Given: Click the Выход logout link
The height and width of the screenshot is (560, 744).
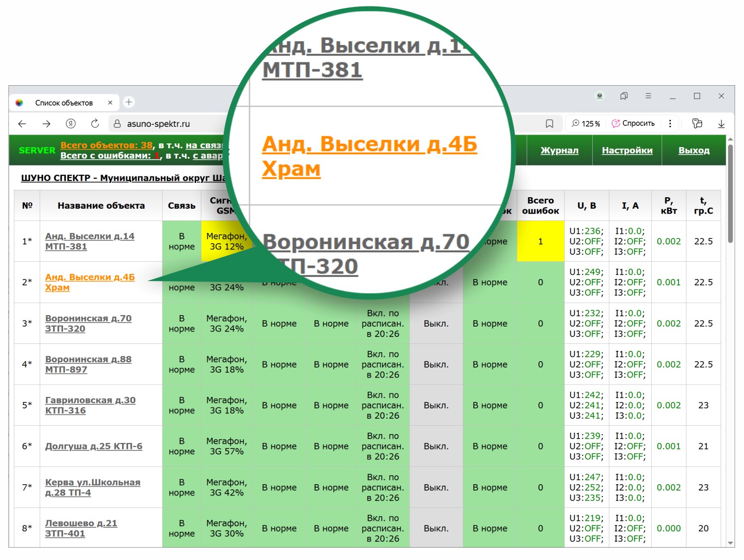Looking at the screenshot, I should pyautogui.click(x=693, y=151).
